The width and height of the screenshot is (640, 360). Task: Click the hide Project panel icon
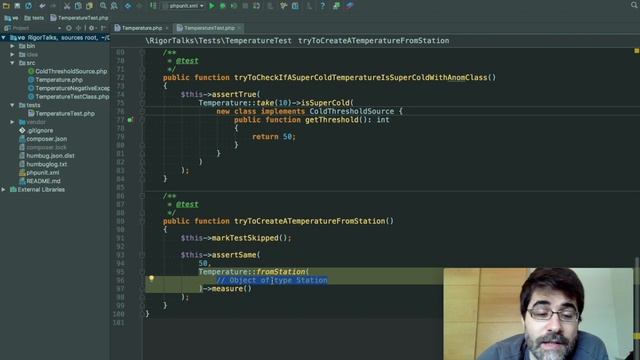pyautogui.click(x=103, y=28)
